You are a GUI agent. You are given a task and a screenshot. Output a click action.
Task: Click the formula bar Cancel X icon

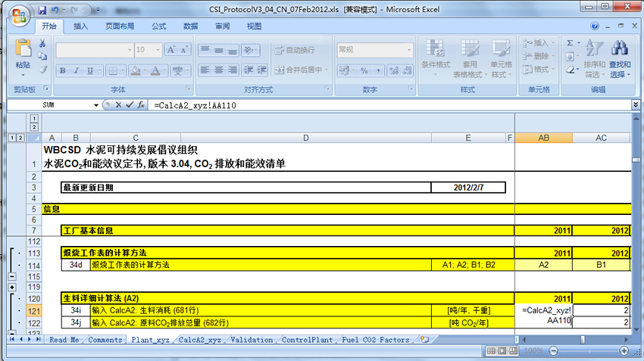tap(118, 105)
